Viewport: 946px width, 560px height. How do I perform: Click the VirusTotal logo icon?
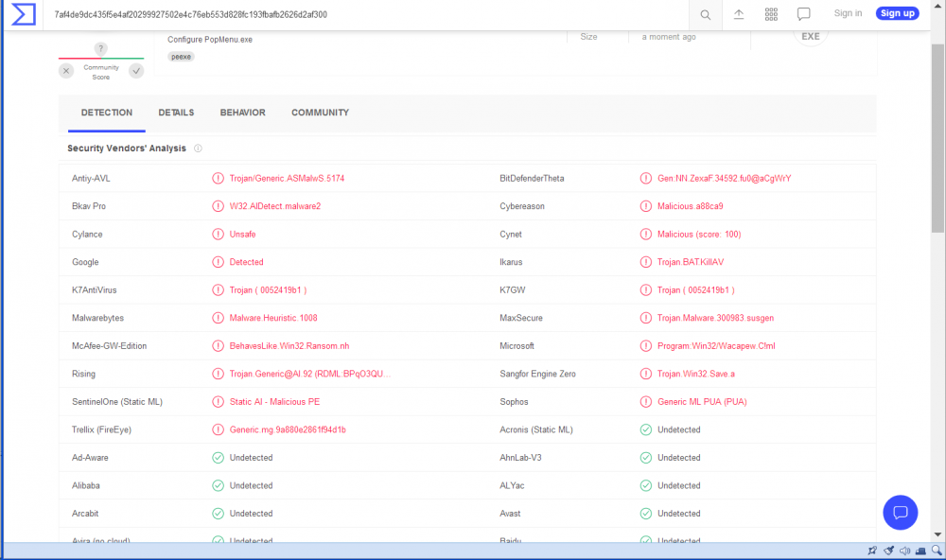(x=21, y=13)
